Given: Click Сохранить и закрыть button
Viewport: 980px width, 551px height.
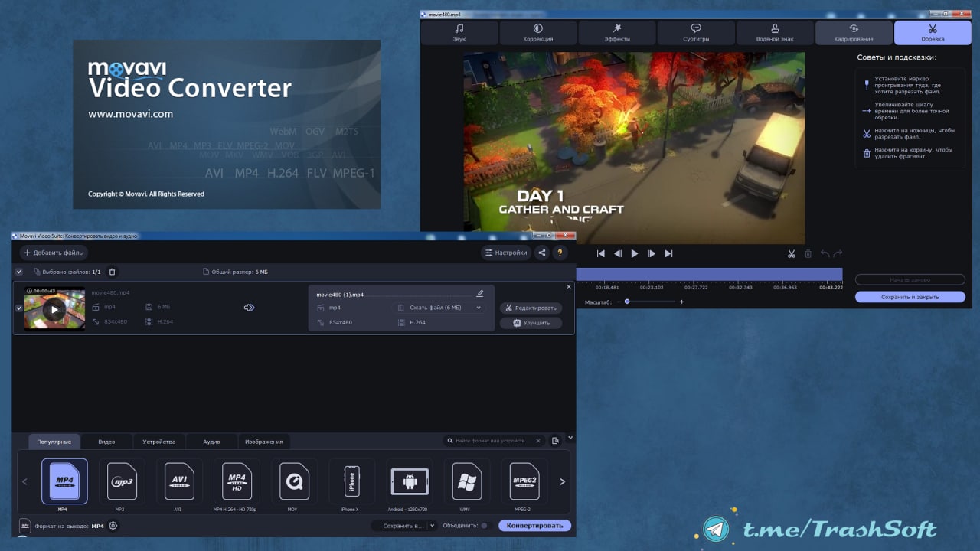Looking at the screenshot, I should [910, 297].
